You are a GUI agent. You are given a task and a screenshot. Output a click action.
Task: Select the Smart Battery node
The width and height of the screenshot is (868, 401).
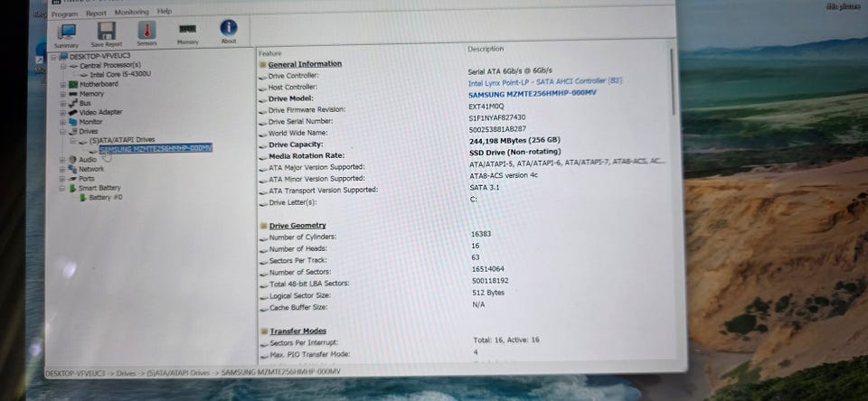(99, 188)
